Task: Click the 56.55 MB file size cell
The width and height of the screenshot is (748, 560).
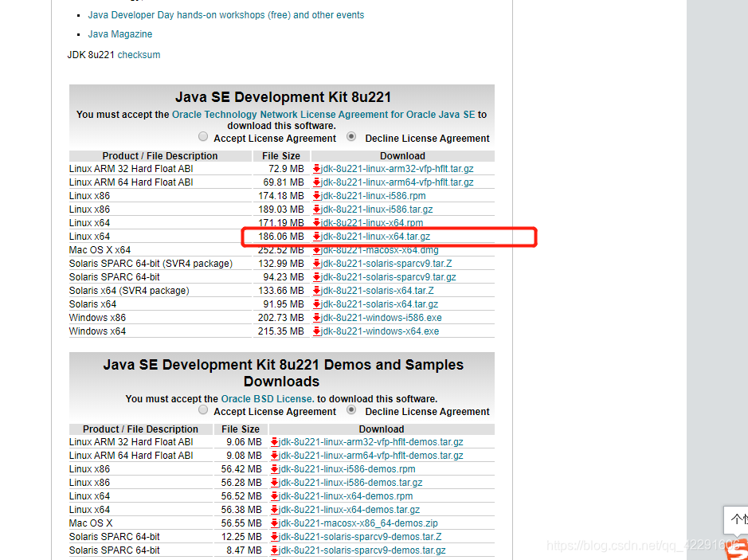Action: (241, 523)
